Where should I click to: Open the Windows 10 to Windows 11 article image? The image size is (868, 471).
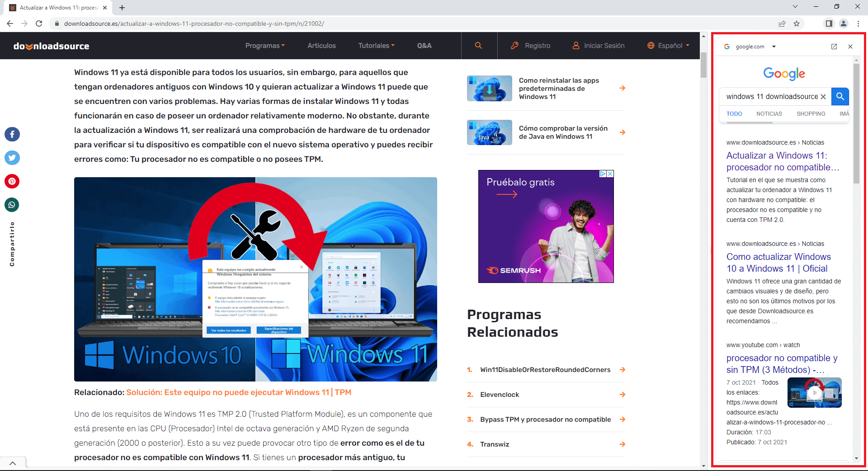pyautogui.click(x=255, y=279)
